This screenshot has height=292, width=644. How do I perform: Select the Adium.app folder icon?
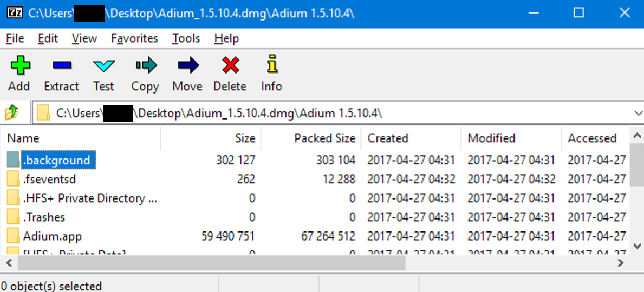click(14, 236)
